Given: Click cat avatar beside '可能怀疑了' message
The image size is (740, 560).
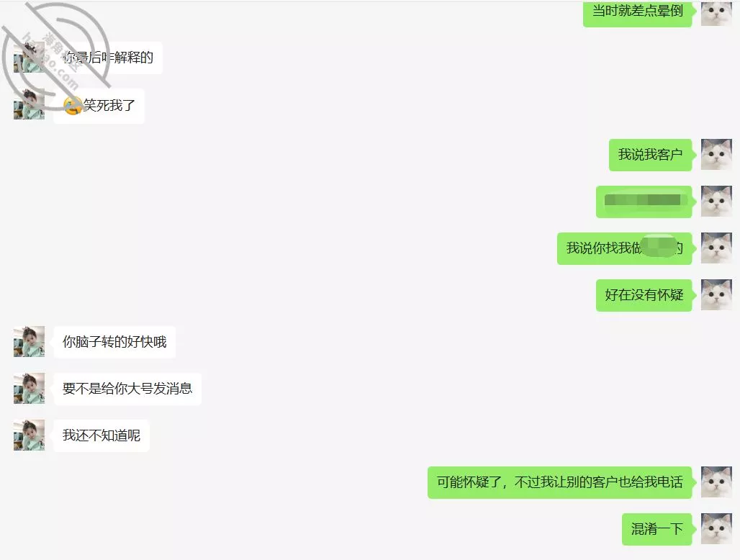Looking at the screenshot, I should (716, 482).
